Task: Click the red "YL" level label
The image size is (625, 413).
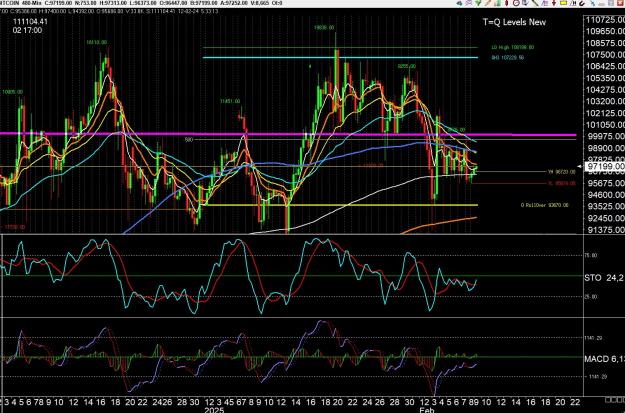Action: click(562, 183)
